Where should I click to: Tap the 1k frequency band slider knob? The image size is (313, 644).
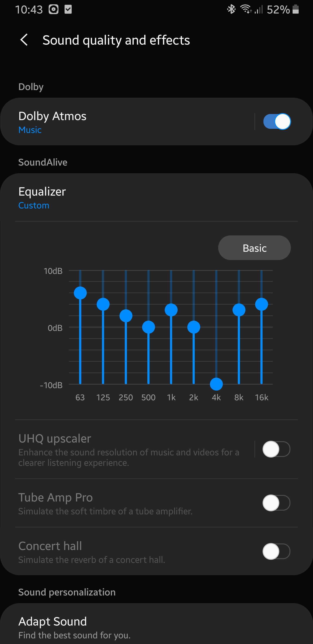point(171,310)
